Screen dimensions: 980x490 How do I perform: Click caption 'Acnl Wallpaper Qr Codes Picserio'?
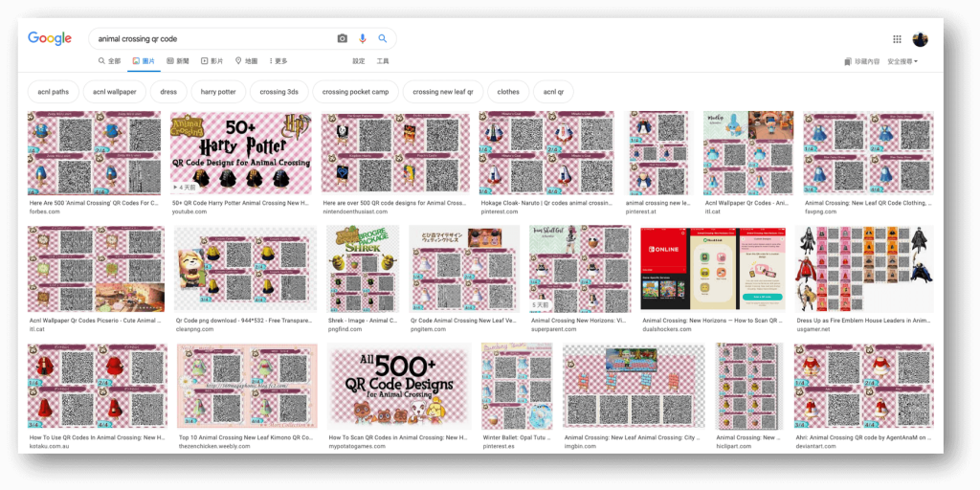[96, 320]
